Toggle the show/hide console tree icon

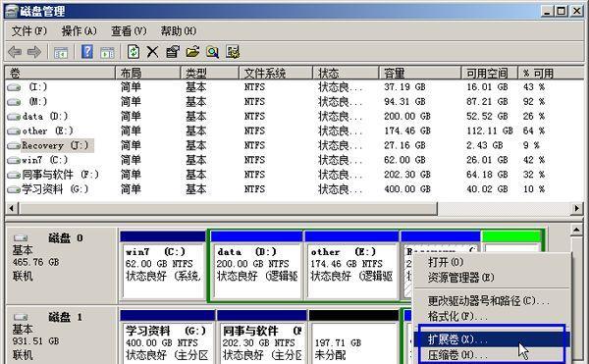61,52
